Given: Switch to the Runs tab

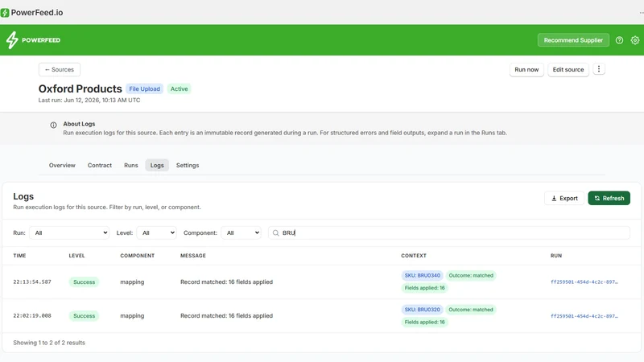Looking at the screenshot, I should tap(131, 165).
